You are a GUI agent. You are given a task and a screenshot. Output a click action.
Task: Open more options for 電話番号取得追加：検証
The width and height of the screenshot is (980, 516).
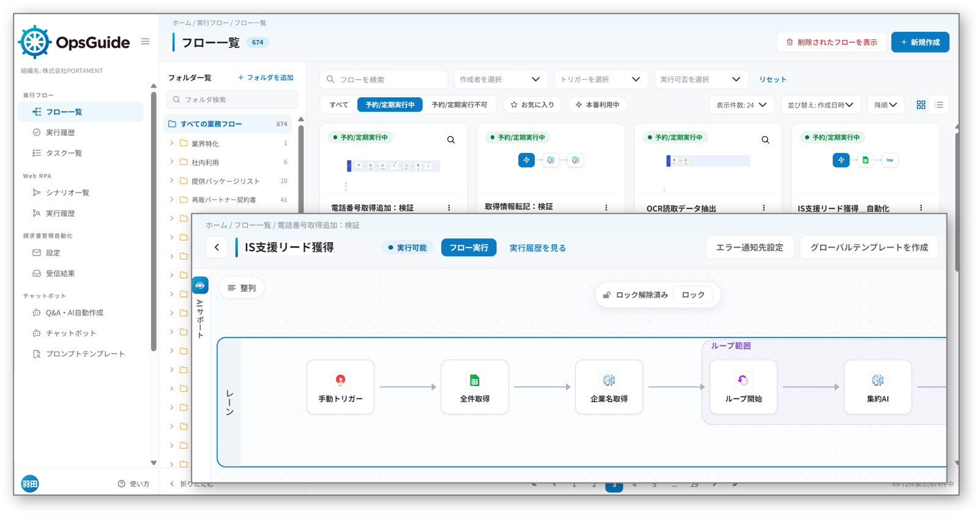449,208
